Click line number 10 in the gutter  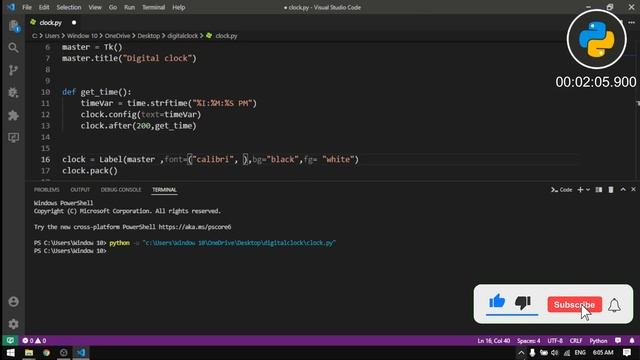(45, 92)
